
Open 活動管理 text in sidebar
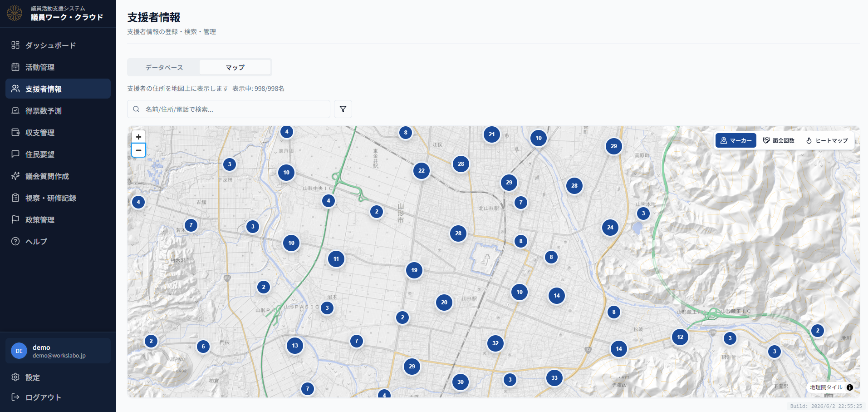[40, 67]
